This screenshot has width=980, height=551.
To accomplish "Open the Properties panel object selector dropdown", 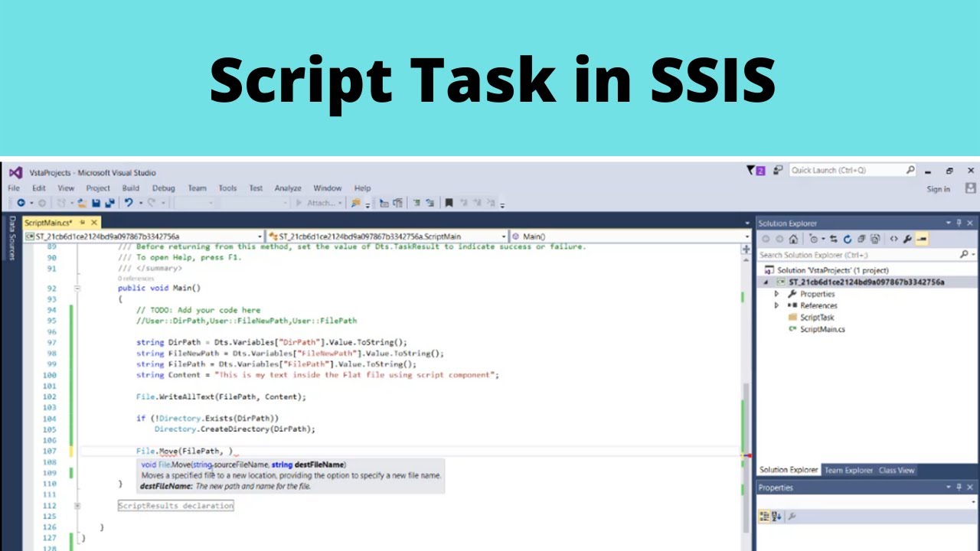I will 972,502.
